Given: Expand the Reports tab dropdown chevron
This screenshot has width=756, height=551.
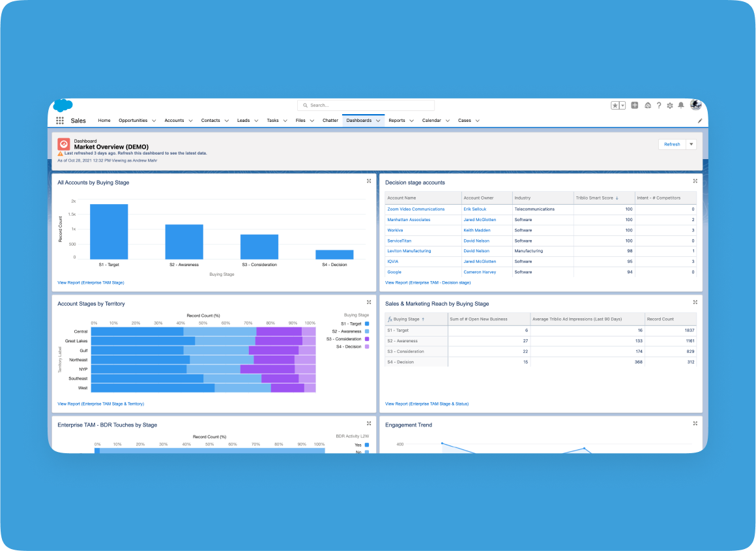Looking at the screenshot, I should pos(412,121).
